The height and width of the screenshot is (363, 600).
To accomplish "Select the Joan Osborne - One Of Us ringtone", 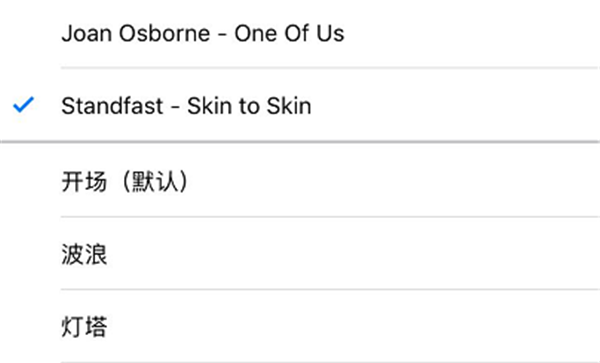I will [300, 34].
